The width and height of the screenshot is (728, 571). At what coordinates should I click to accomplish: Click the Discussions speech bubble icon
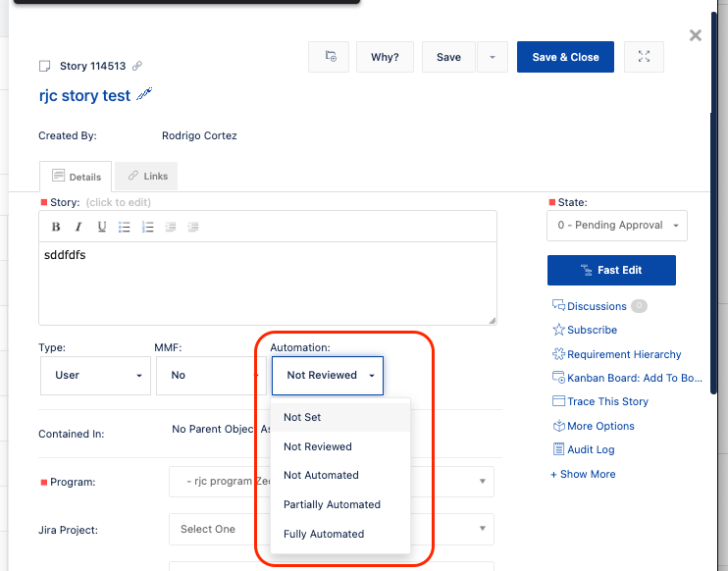(558, 305)
